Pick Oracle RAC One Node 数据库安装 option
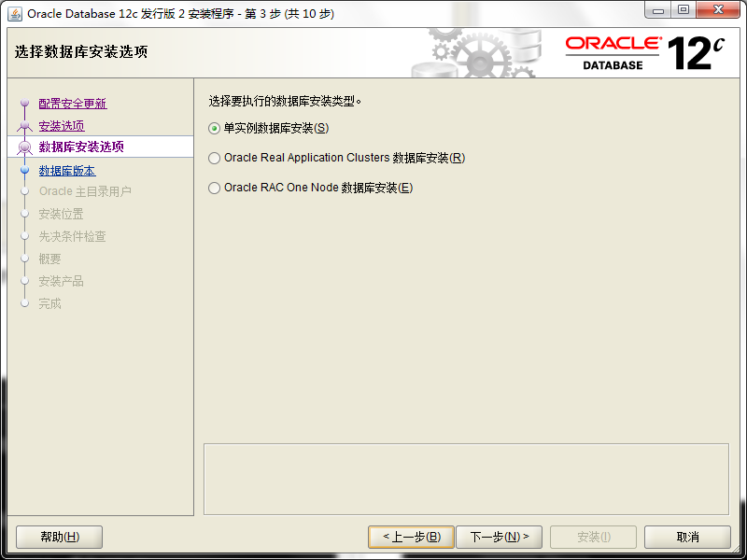The image size is (747, 560). click(310, 188)
